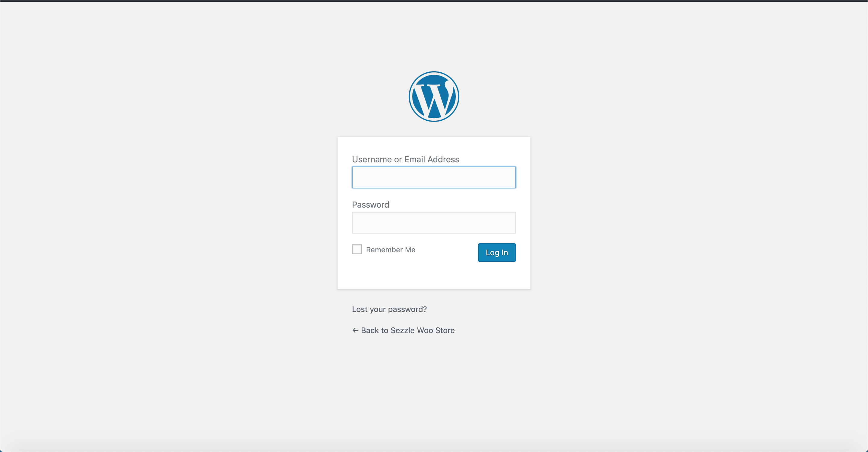Click the white login form panel background
868x452 pixels.
(434, 275)
